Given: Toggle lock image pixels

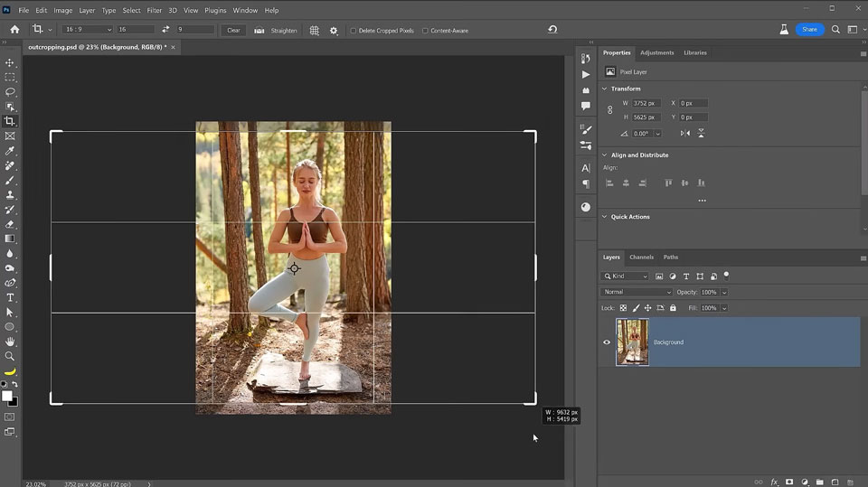Looking at the screenshot, I should pos(636,308).
